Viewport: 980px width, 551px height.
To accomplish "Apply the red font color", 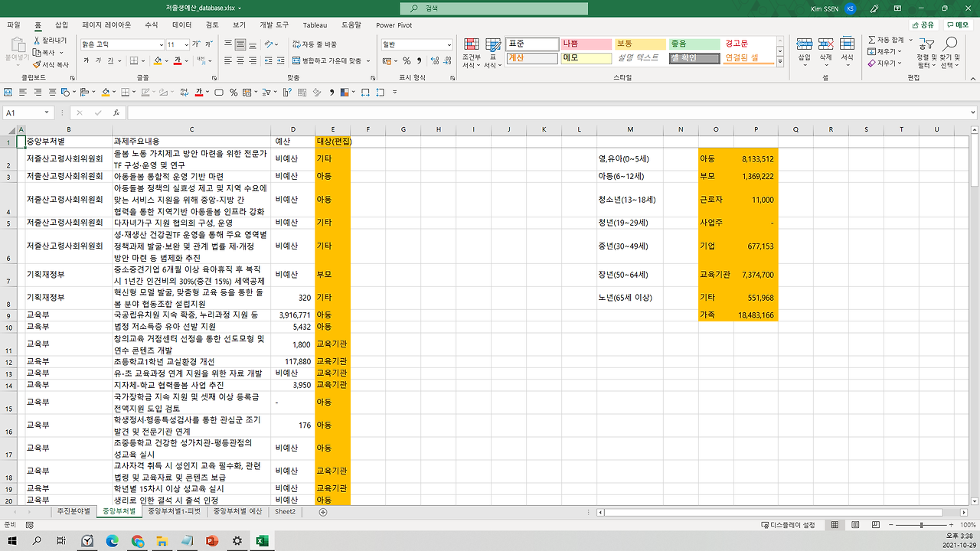I will click(177, 60).
